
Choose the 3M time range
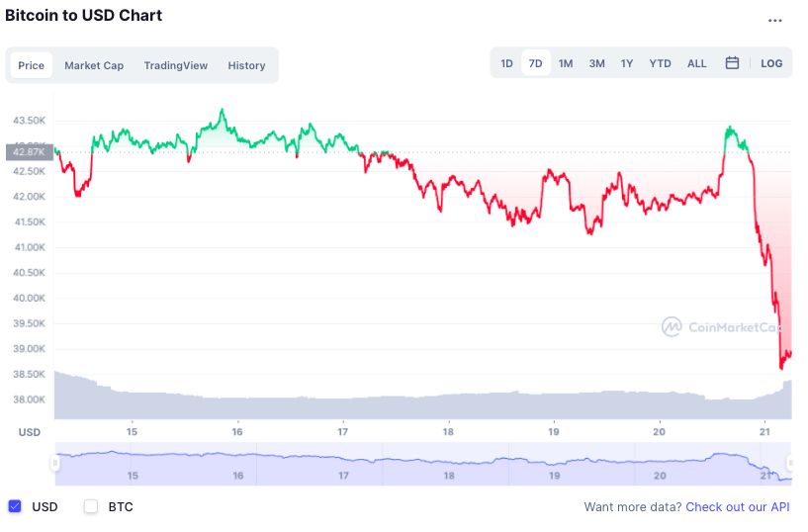596,63
